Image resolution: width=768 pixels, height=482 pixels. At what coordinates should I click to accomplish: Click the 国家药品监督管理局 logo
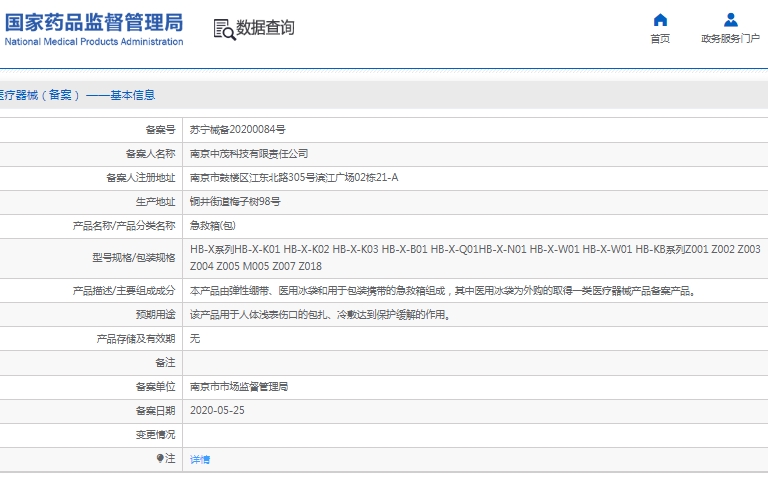(94, 23)
